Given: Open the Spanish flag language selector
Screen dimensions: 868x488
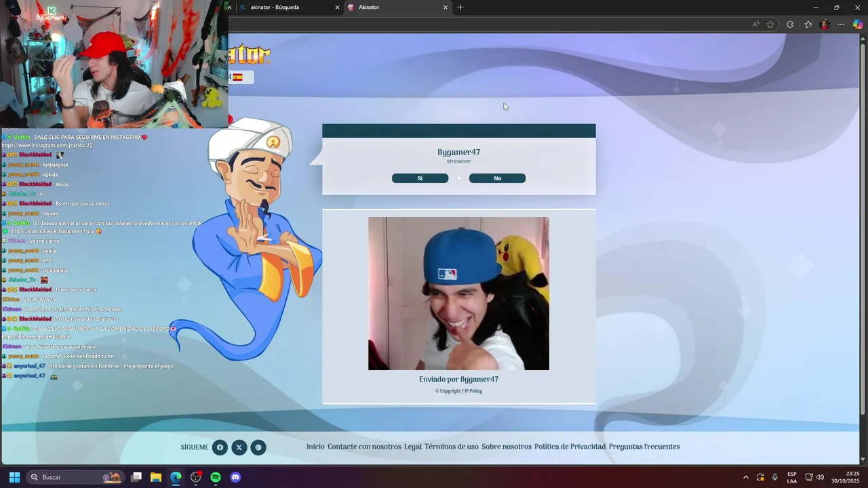Looking at the screenshot, I should pyautogui.click(x=241, y=77).
